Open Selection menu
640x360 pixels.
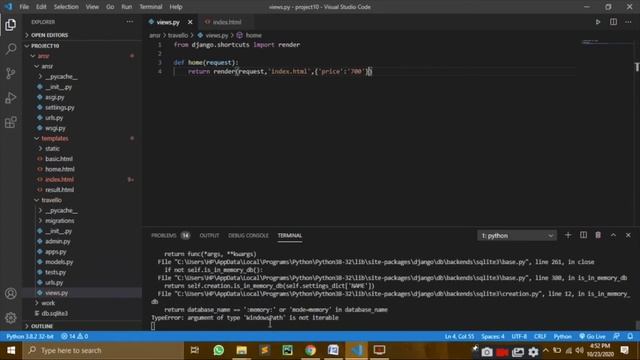[66, 7]
